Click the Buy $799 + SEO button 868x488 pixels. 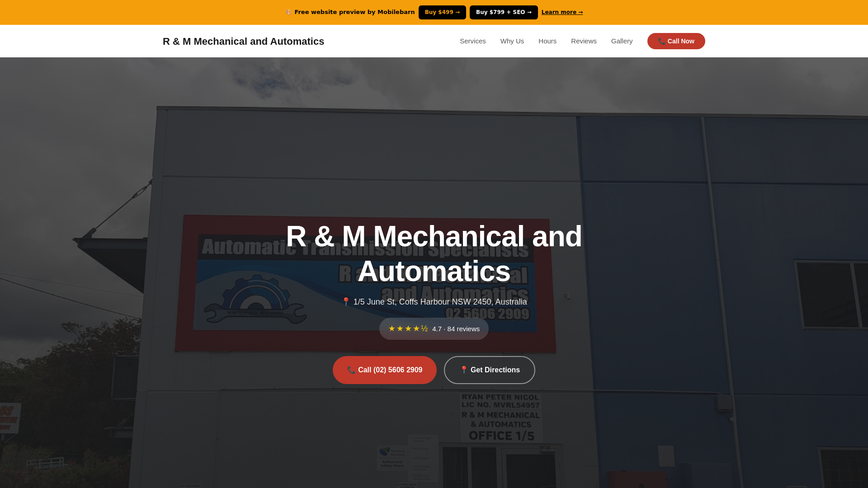pyautogui.click(x=504, y=12)
